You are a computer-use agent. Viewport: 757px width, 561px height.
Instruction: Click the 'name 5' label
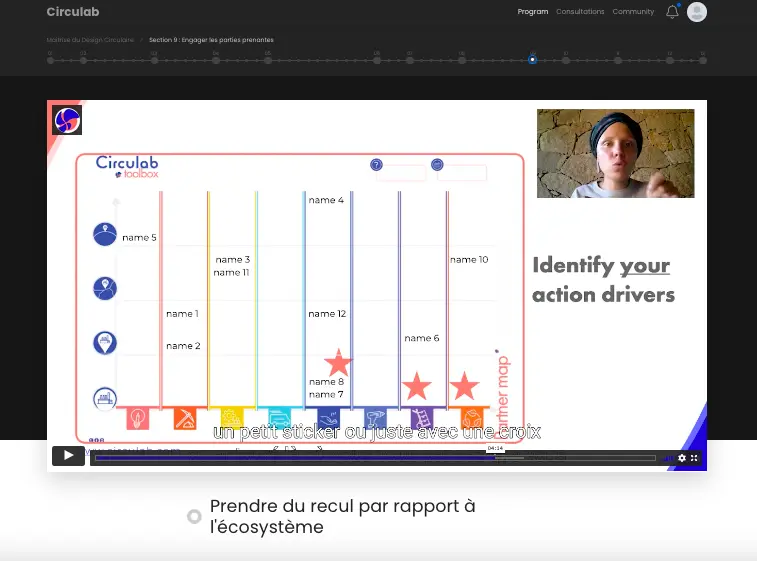coord(140,238)
